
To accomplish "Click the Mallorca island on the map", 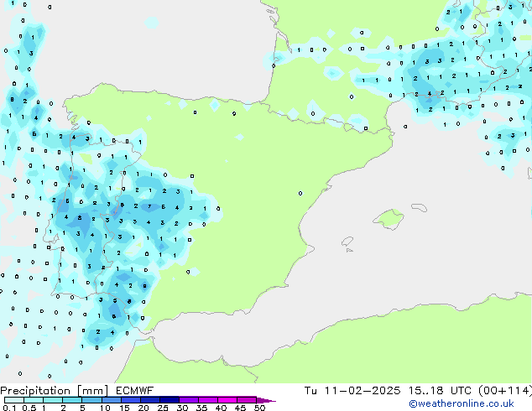I will [389, 219].
